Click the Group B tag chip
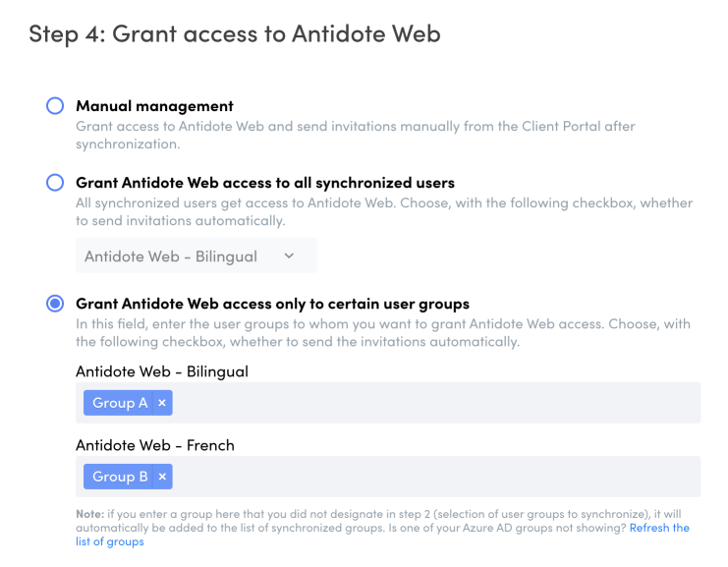 [120, 477]
